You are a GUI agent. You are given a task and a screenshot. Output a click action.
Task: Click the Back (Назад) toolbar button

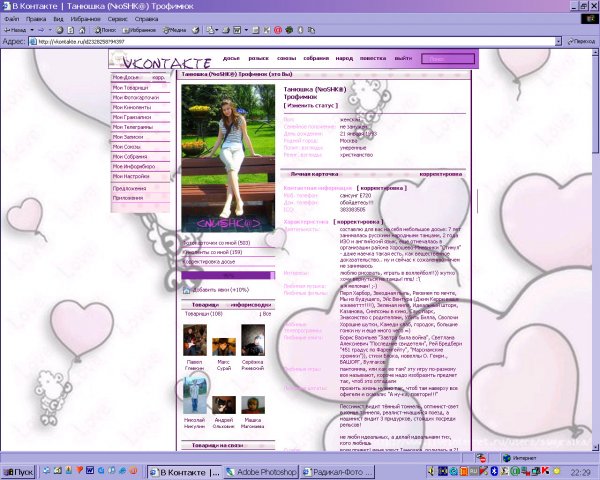15,30
